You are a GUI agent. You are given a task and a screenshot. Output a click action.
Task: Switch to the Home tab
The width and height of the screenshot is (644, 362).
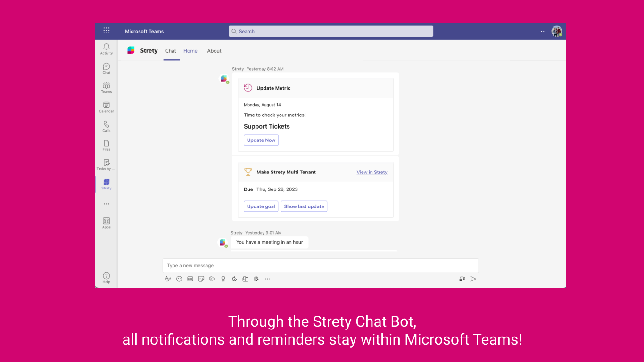click(x=190, y=51)
